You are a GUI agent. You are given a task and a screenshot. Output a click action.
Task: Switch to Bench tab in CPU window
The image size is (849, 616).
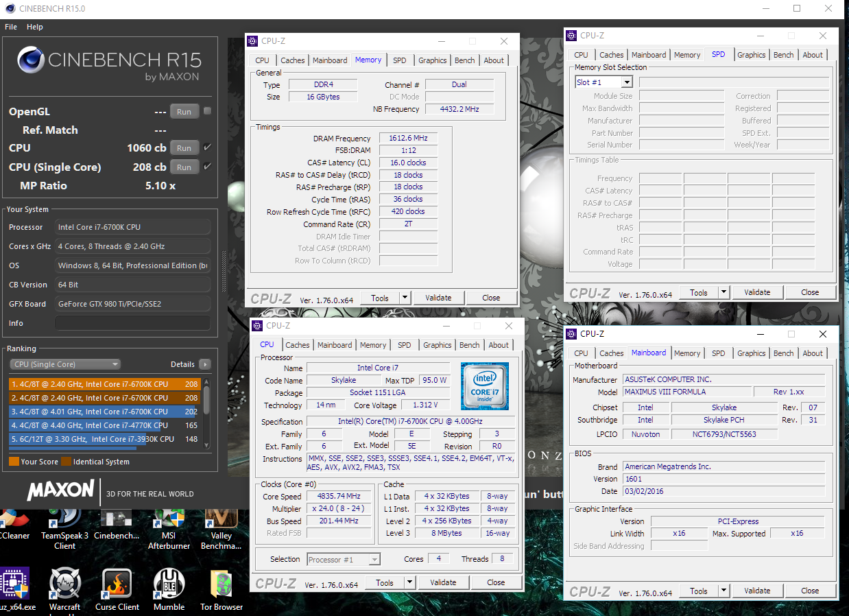[x=469, y=345]
